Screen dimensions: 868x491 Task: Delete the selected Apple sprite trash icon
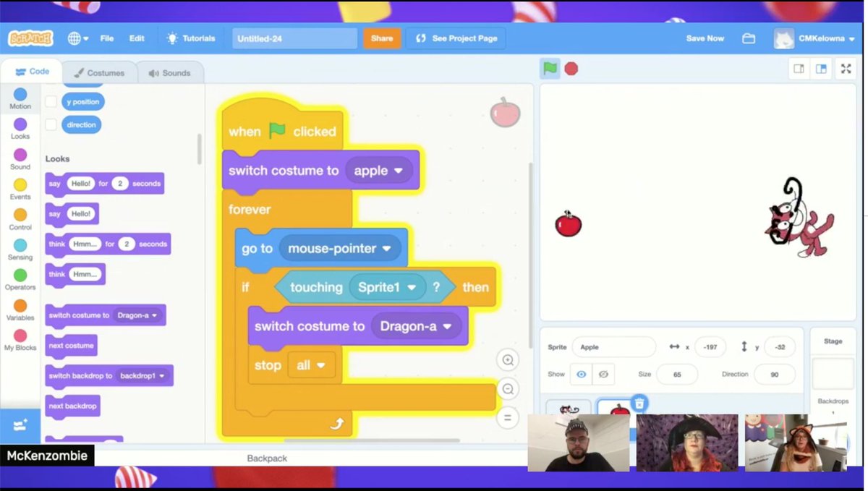639,404
